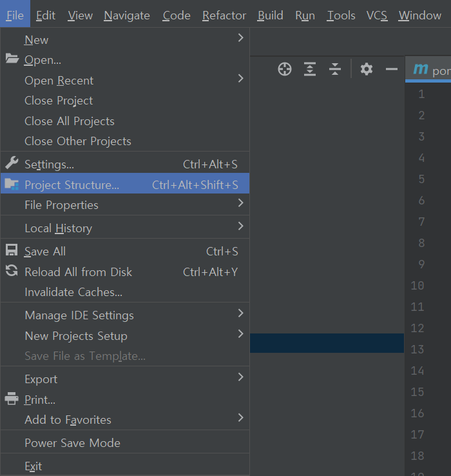Screen dimensions: 451x476
Task: Open the Code menu
Action: click(x=177, y=15)
